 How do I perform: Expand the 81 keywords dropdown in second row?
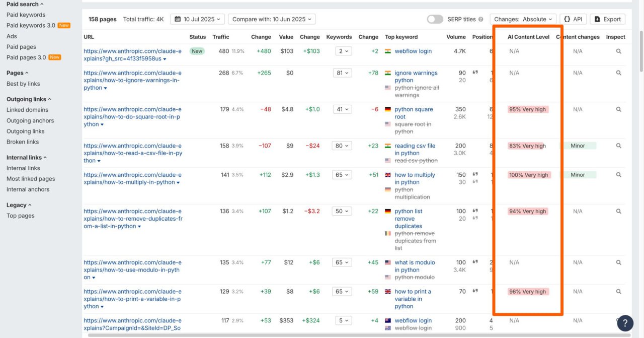pyautogui.click(x=342, y=73)
